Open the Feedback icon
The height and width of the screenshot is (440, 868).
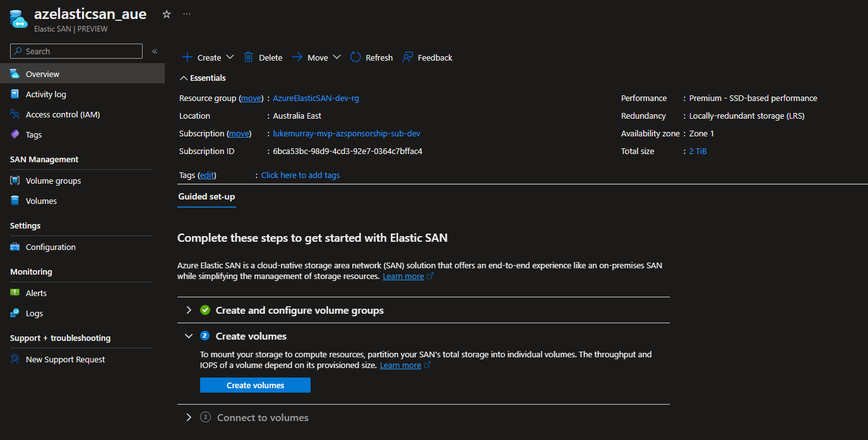pos(408,57)
